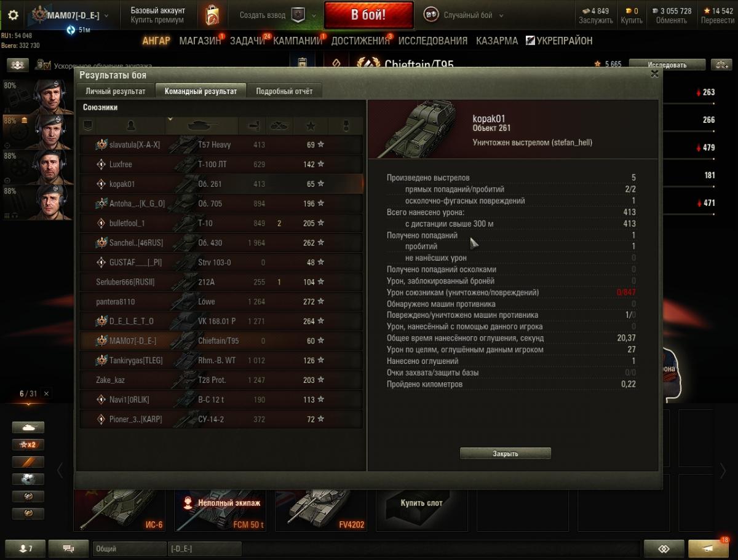Expand the battle type dropdown Случайный бой

pyautogui.click(x=464, y=15)
